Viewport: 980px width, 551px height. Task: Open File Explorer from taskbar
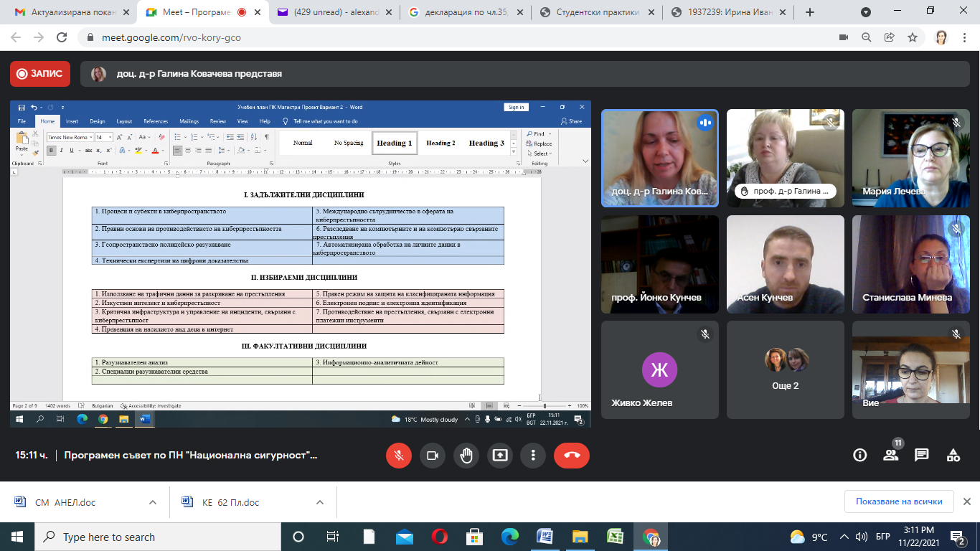[x=580, y=537]
